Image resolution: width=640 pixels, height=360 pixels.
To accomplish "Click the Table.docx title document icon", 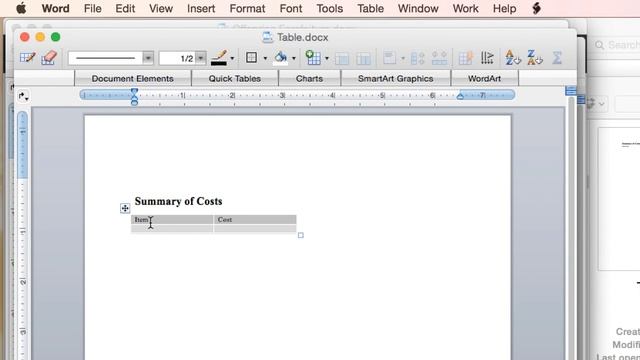I will [x=267, y=38].
